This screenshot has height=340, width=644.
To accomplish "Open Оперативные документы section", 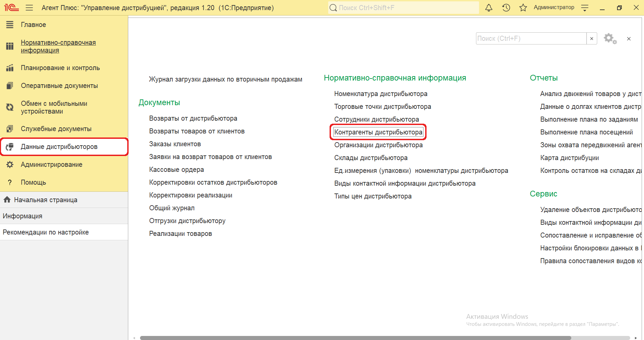I will point(64,86).
